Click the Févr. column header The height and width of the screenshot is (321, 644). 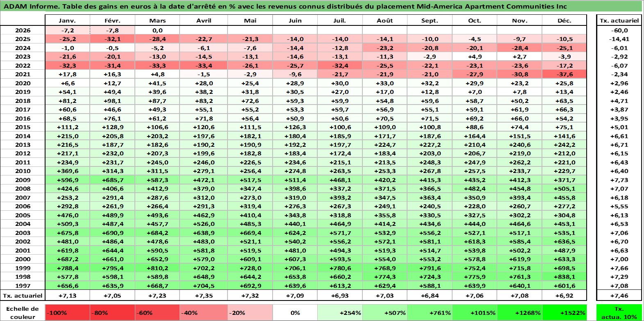pos(112,20)
